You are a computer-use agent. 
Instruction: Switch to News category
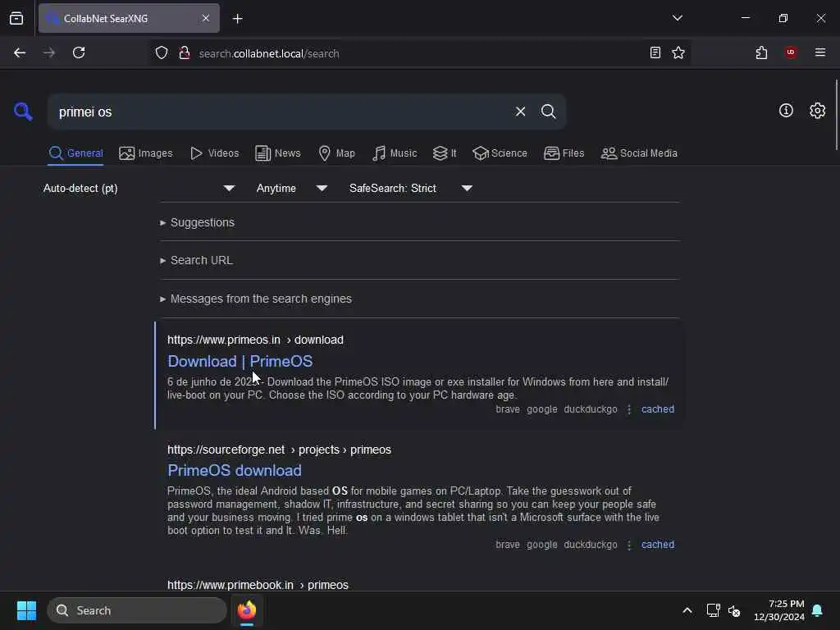pyautogui.click(x=278, y=153)
